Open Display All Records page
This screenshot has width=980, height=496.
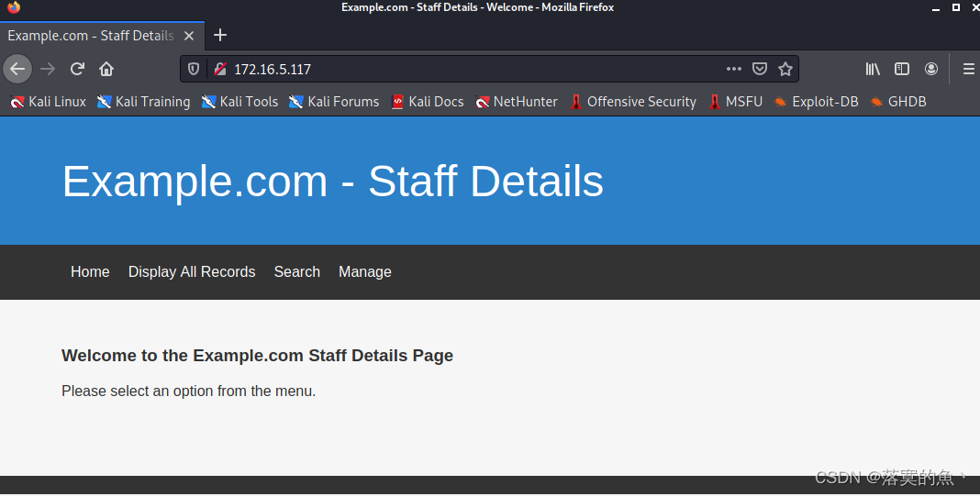192,271
